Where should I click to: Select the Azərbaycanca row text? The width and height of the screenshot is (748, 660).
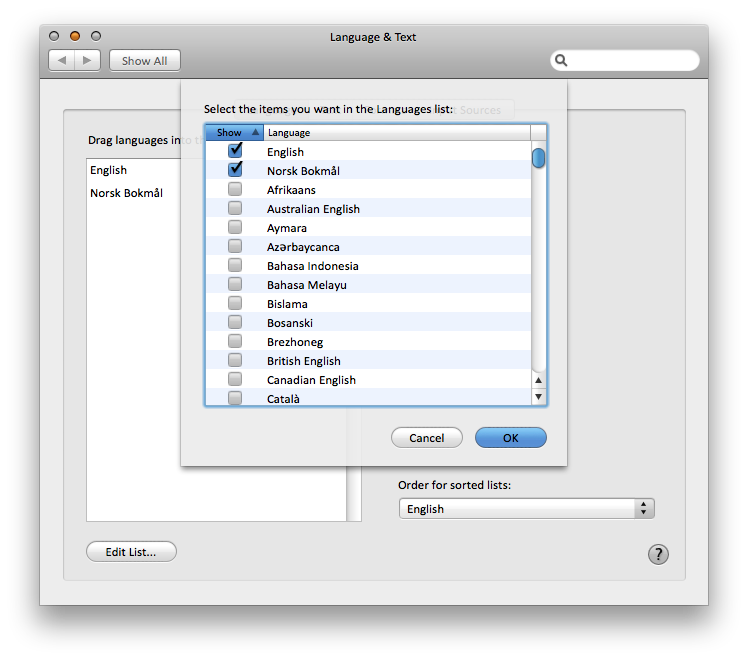pos(303,247)
